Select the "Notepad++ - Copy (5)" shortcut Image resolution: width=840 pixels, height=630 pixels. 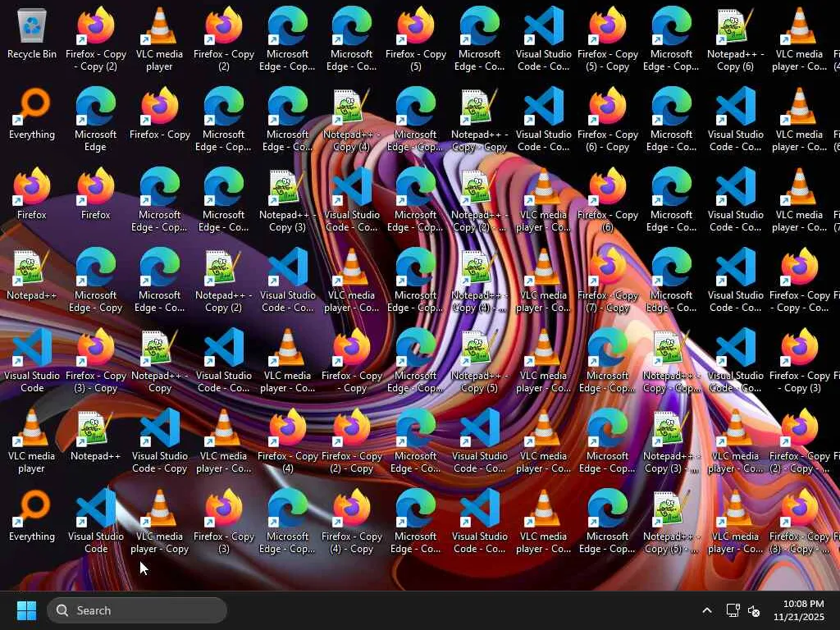click(479, 361)
